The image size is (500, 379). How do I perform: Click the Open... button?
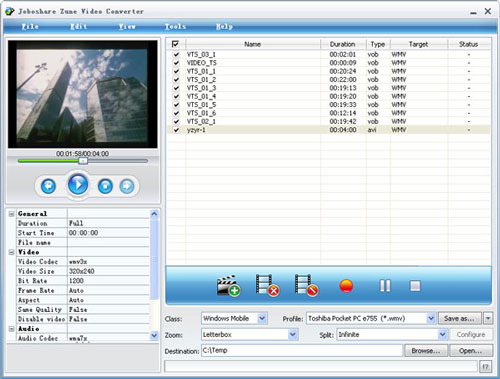click(471, 351)
